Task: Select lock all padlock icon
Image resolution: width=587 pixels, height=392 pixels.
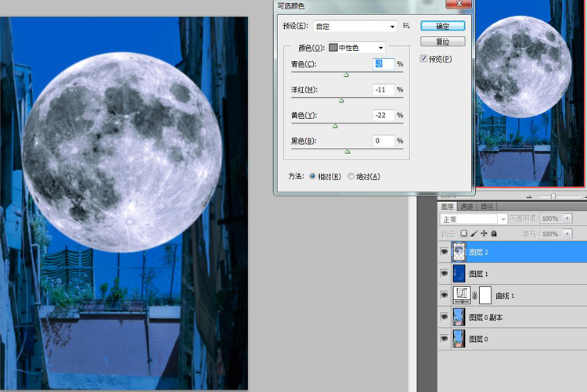Action: [x=494, y=233]
